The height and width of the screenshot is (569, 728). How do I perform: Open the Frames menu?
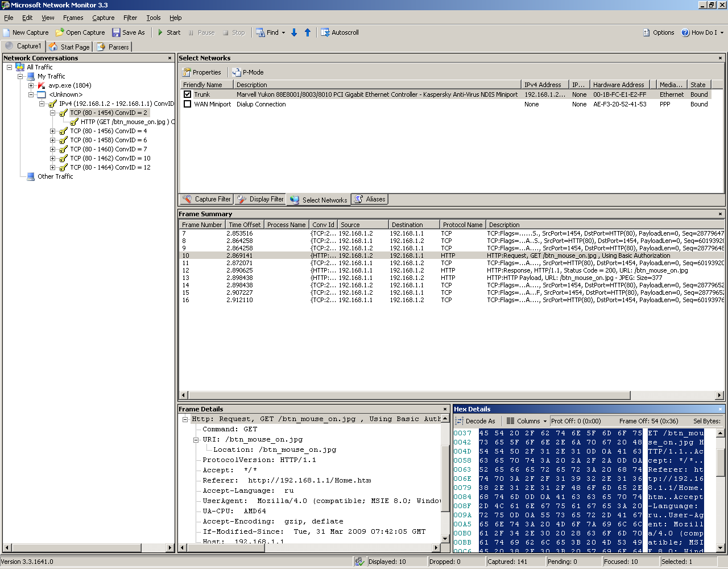pyautogui.click(x=73, y=18)
